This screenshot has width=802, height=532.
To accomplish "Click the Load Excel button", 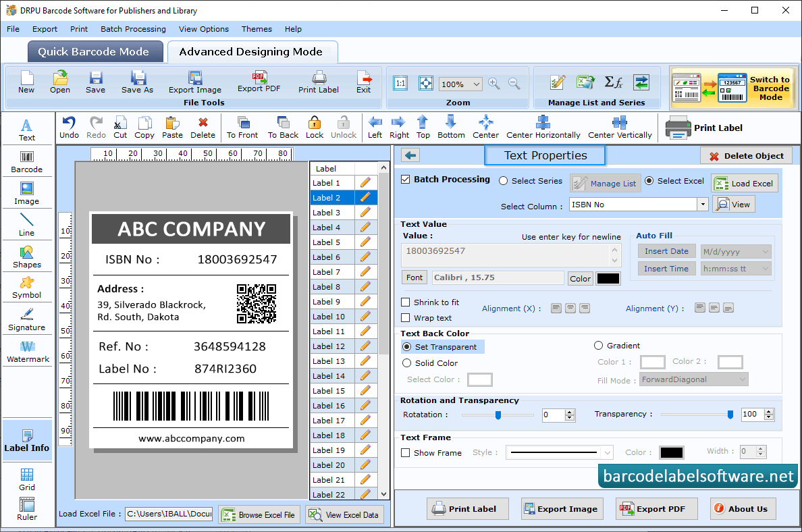I will (x=745, y=184).
